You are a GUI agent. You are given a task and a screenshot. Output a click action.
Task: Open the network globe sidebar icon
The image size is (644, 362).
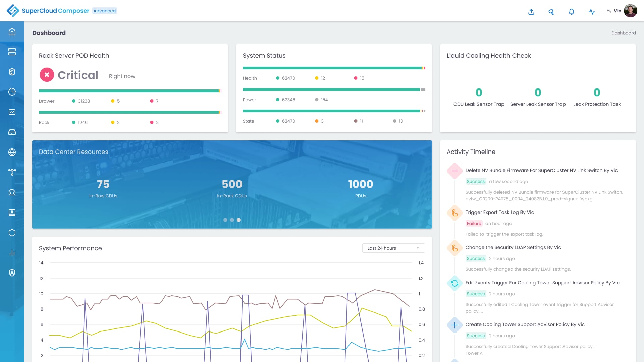12,152
